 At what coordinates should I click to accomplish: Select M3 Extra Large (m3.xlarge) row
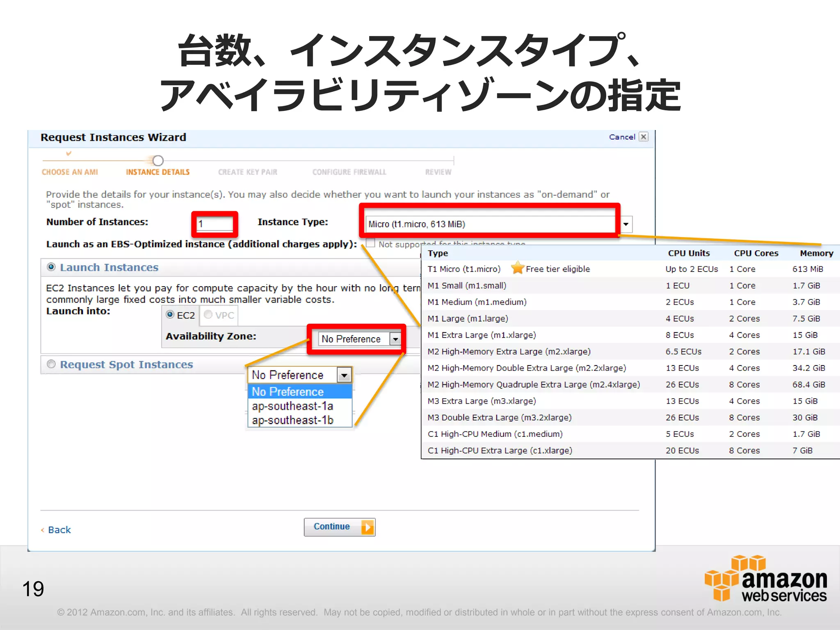[630, 401]
